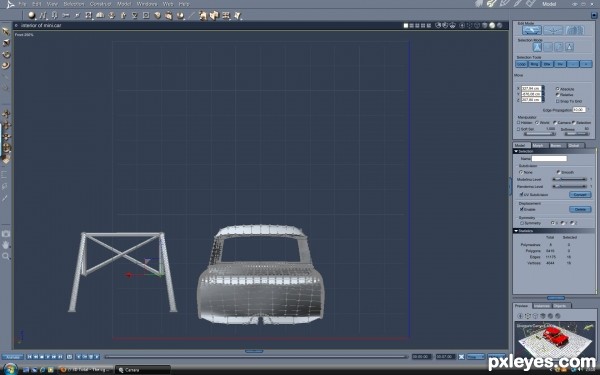
Task: Select the third Edit Mode button
Action: [x=574, y=30]
